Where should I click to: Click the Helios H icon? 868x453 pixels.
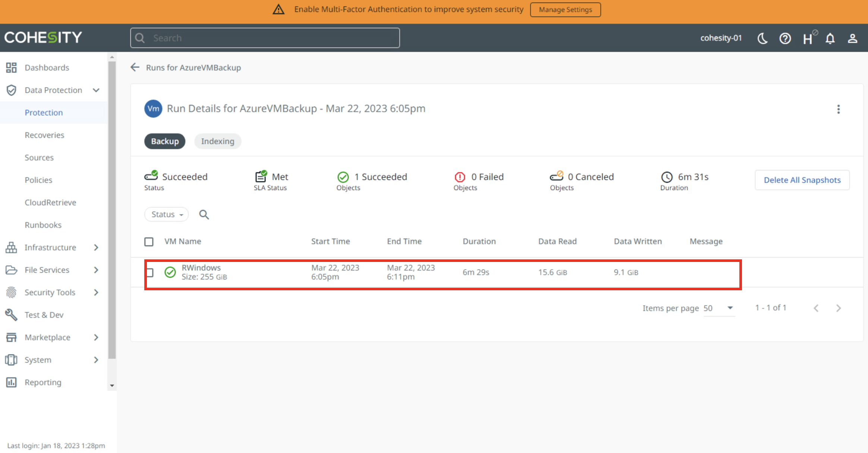tap(808, 38)
